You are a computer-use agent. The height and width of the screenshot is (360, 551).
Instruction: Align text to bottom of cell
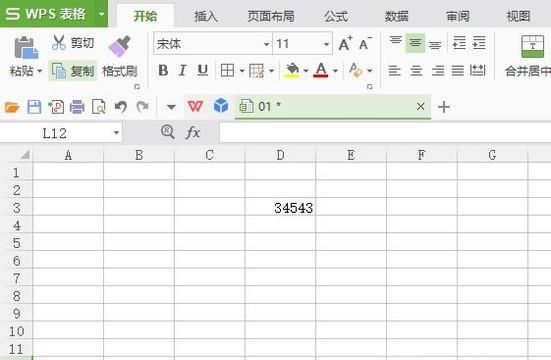(x=435, y=44)
